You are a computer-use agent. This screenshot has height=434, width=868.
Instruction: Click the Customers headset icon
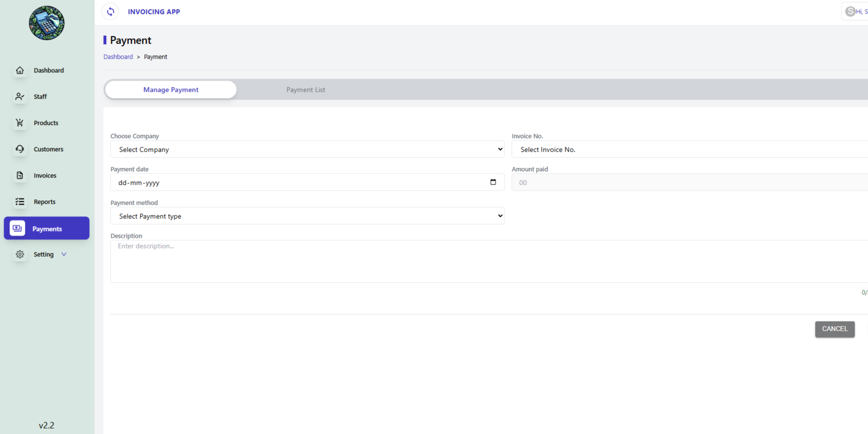tap(20, 149)
